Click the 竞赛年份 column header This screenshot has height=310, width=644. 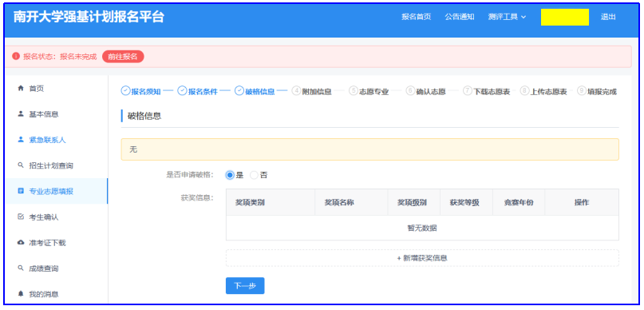click(519, 202)
